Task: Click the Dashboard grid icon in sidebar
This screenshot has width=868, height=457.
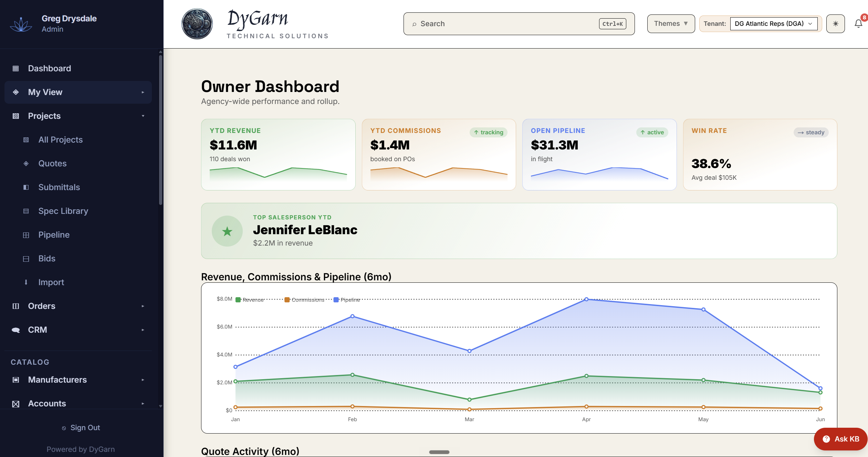Action: (15, 69)
